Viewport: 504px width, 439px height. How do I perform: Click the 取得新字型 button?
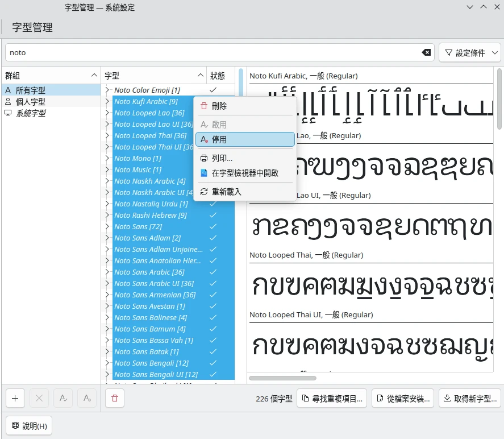point(470,399)
